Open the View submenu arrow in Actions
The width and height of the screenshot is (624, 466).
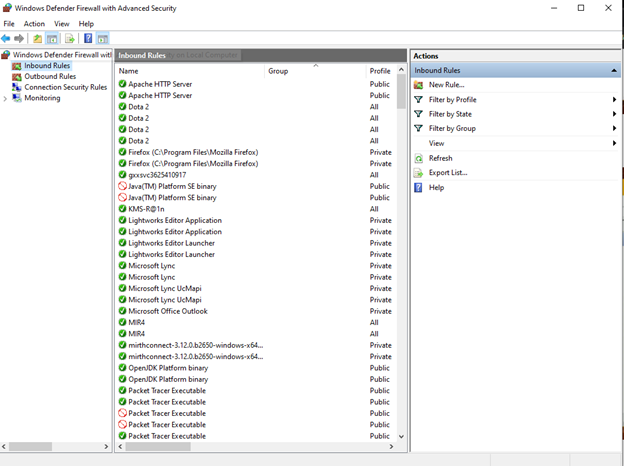pos(614,143)
